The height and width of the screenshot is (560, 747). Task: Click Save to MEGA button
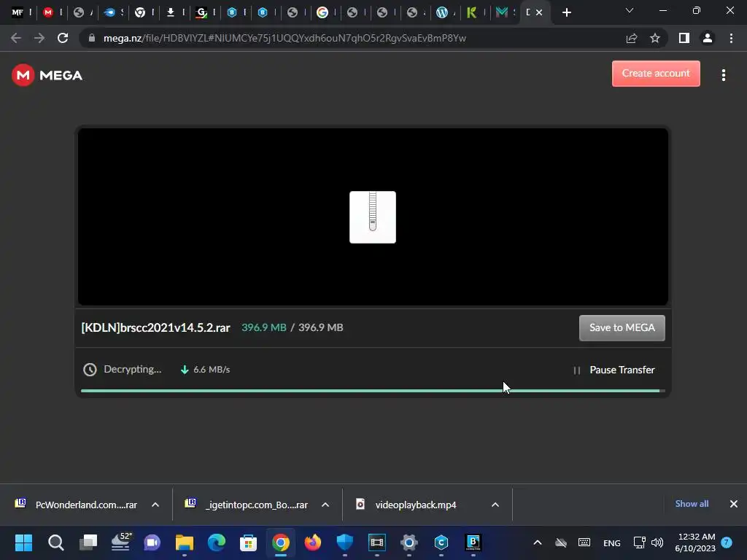click(x=622, y=327)
